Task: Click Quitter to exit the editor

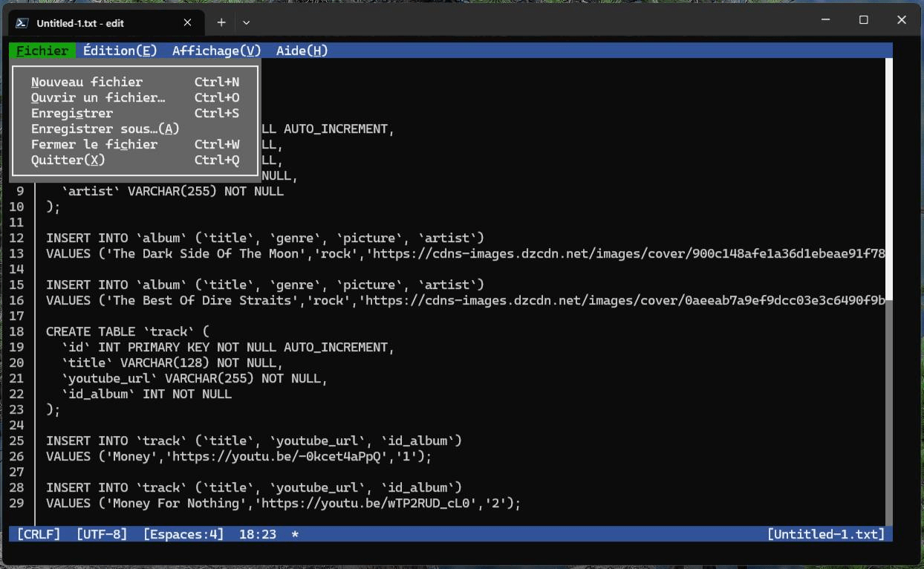Action: tap(68, 160)
